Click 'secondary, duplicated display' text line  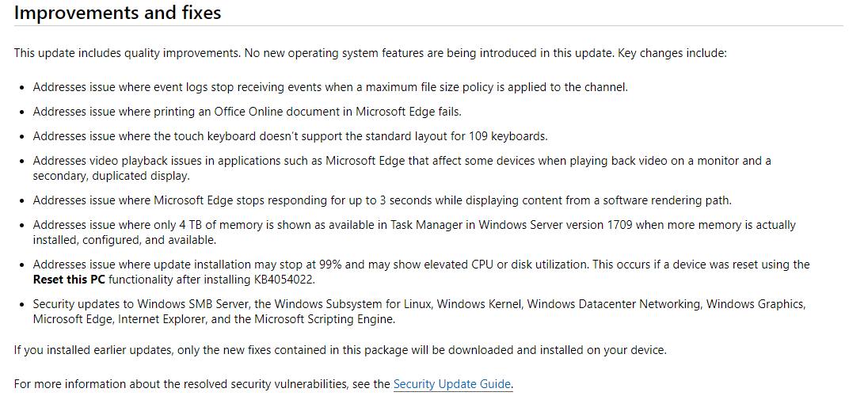pyautogui.click(x=111, y=176)
